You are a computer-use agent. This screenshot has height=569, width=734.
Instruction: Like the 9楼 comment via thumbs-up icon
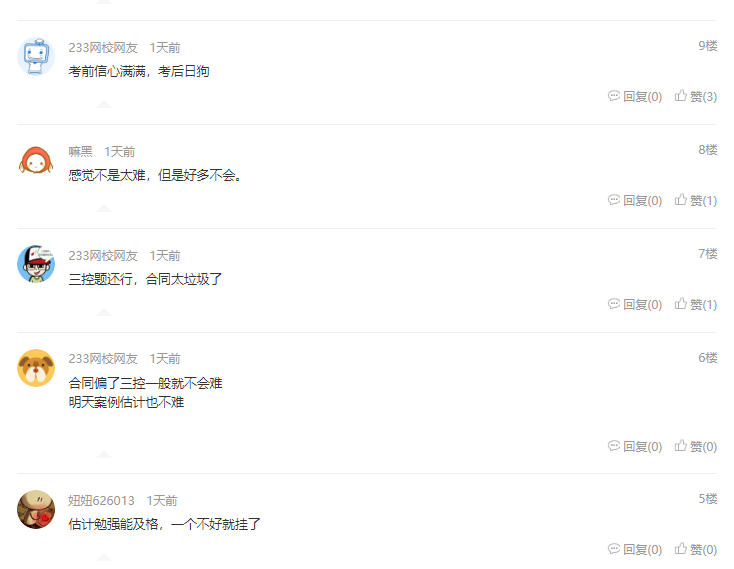point(681,95)
